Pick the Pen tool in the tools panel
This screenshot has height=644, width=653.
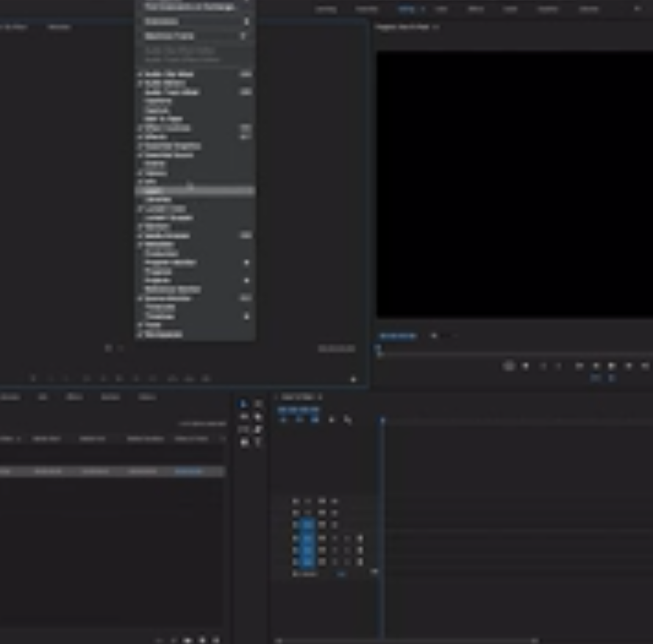point(257,429)
